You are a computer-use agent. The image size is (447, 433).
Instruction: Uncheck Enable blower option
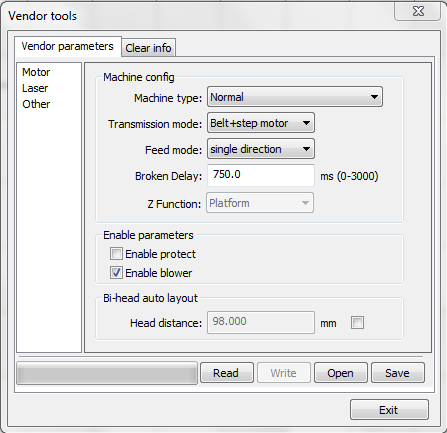(116, 273)
